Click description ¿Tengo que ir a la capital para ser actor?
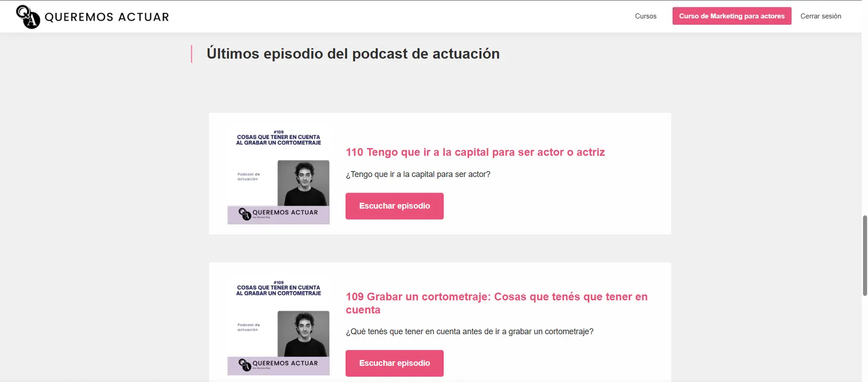868x382 pixels. [418, 174]
